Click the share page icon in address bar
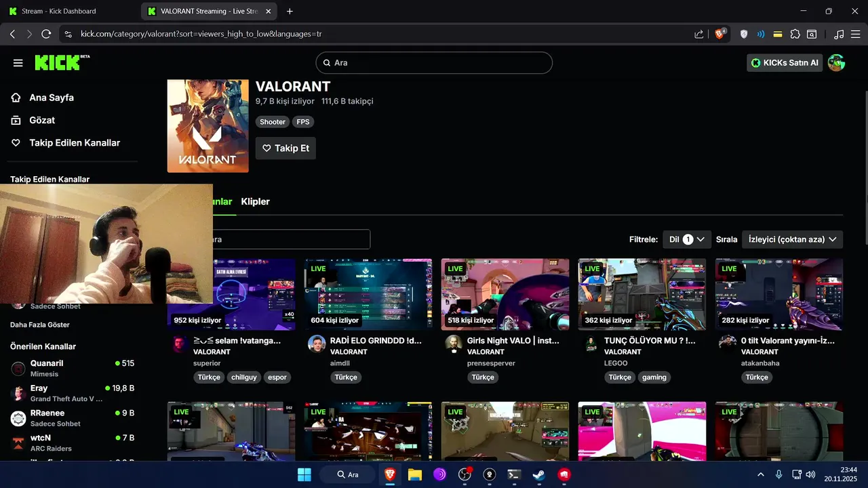This screenshot has height=488, width=868. [699, 34]
